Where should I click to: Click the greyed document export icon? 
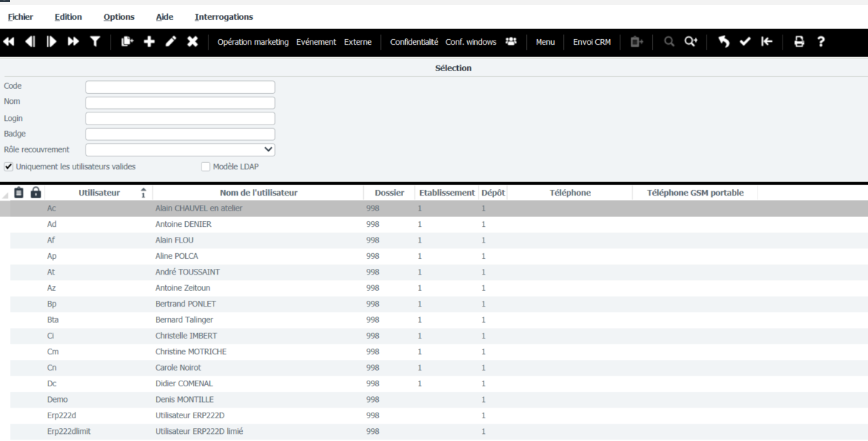[636, 42]
